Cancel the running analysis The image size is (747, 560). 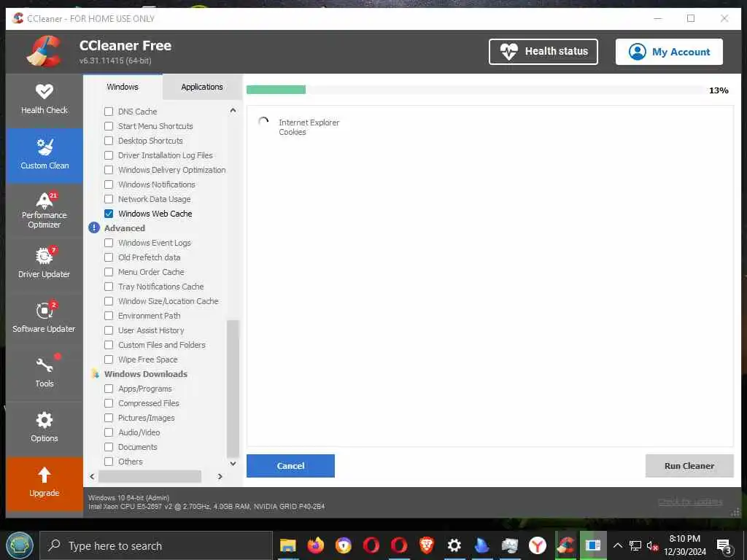coord(290,466)
